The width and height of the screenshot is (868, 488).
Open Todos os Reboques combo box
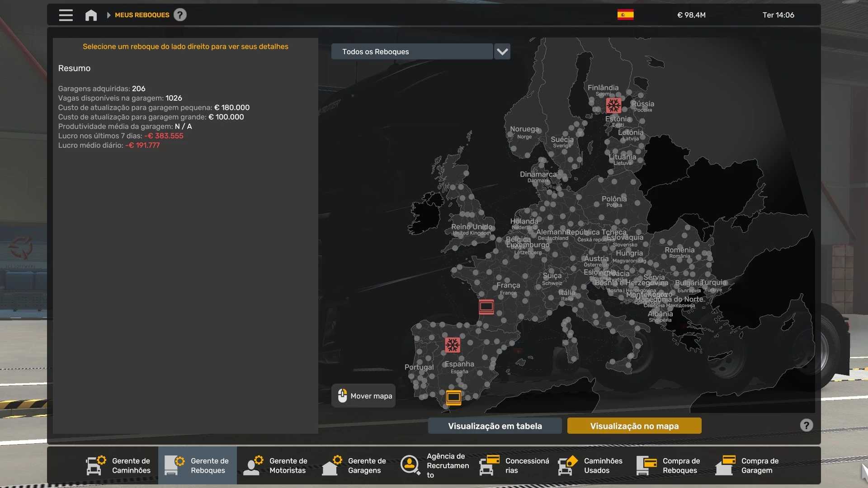(x=412, y=52)
